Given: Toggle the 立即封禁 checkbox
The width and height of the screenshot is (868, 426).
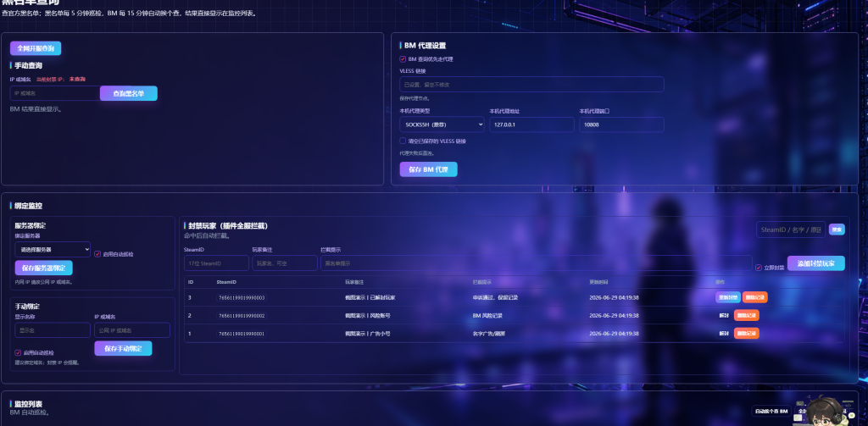Looking at the screenshot, I should tap(759, 268).
